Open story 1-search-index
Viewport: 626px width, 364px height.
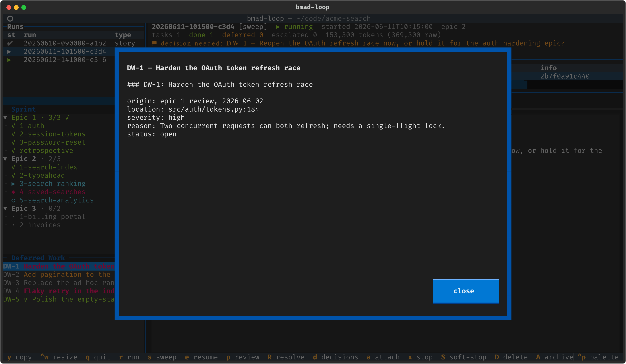pos(48,167)
